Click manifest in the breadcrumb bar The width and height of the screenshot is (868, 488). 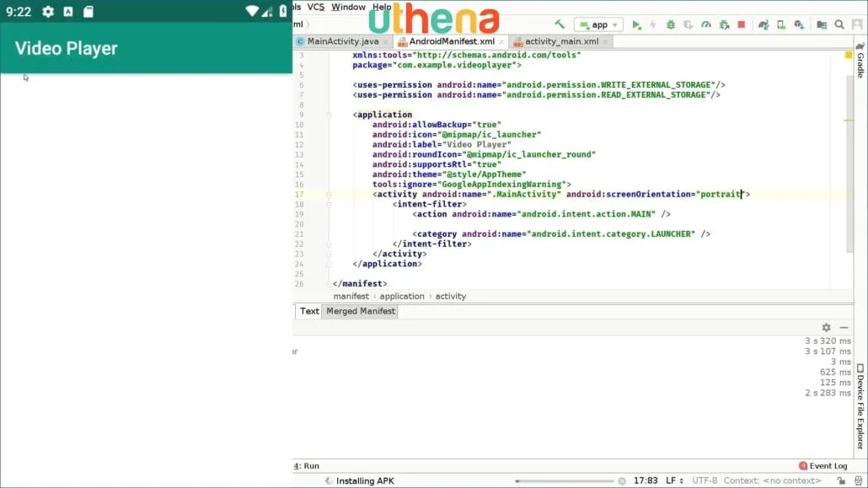coord(351,297)
